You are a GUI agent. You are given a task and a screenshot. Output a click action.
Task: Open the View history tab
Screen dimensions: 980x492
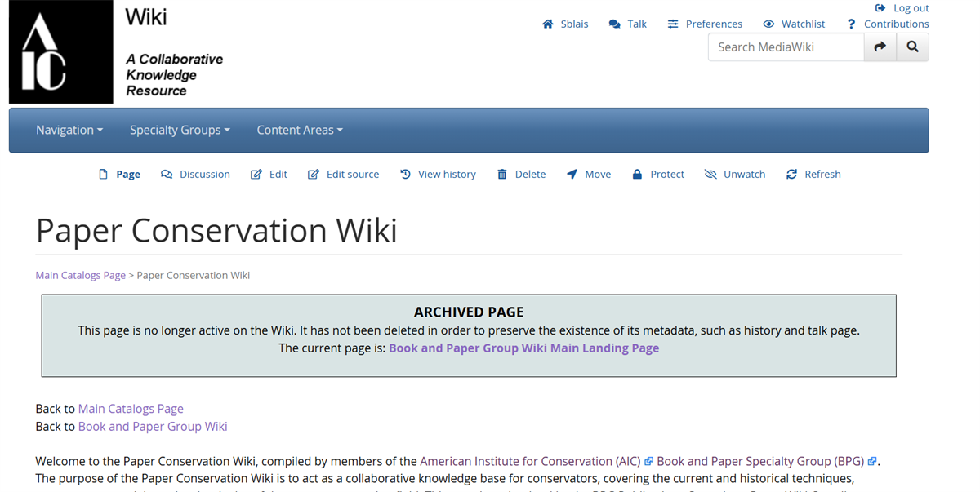[438, 174]
